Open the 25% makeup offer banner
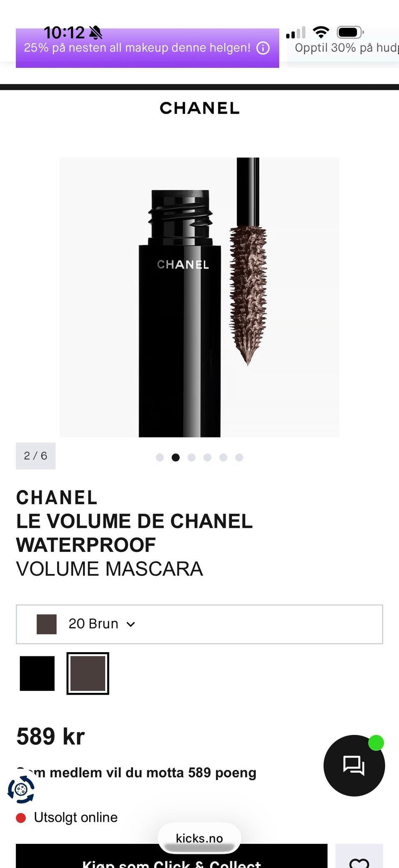 pyautogui.click(x=148, y=48)
